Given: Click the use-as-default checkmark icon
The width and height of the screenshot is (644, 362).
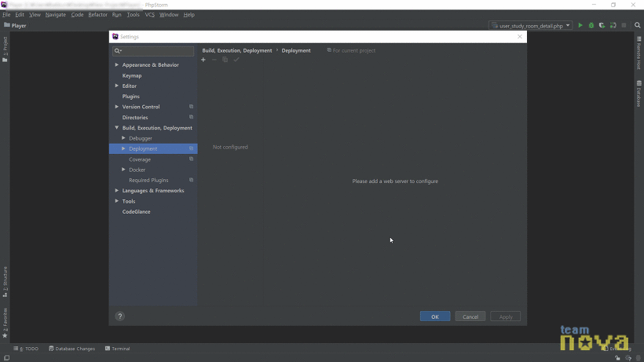Looking at the screenshot, I should 236,60.
